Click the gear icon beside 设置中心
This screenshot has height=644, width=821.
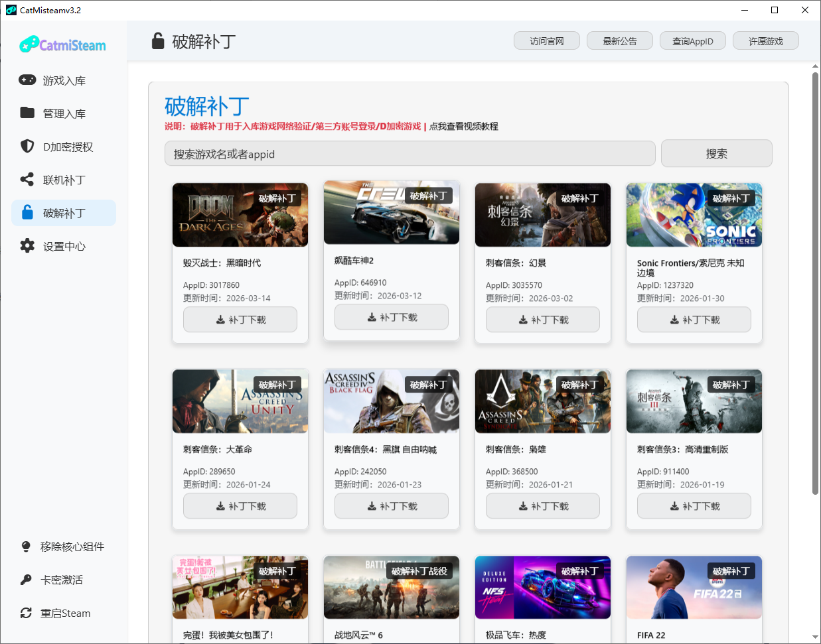click(x=27, y=245)
